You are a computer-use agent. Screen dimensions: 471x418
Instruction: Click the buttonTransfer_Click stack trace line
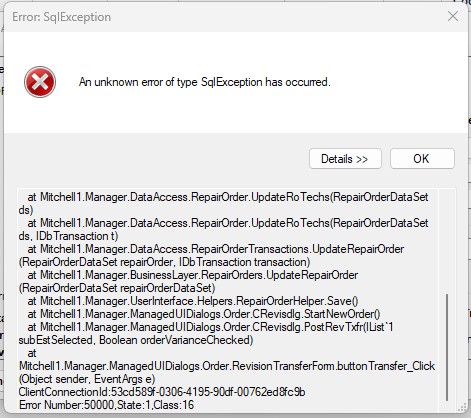[227, 366]
